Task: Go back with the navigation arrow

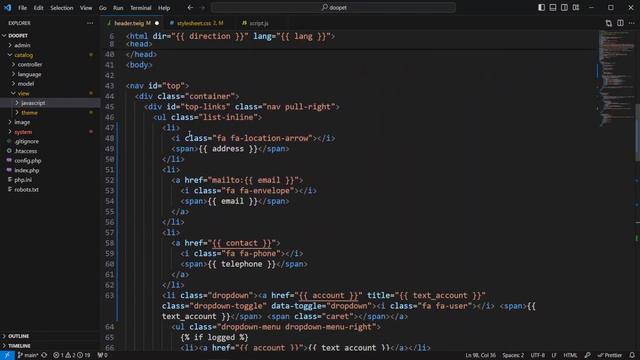Action: point(190,7)
